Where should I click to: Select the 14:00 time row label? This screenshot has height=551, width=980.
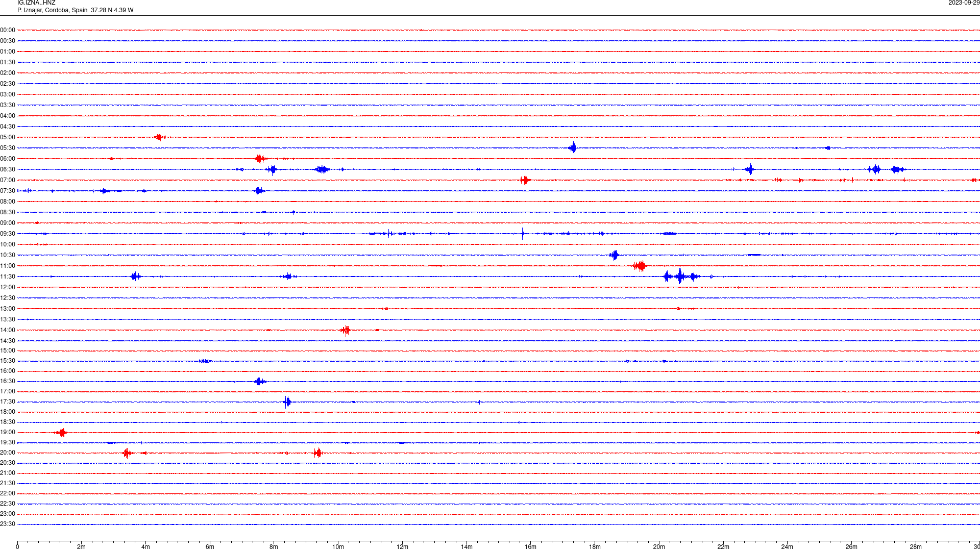click(8, 330)
